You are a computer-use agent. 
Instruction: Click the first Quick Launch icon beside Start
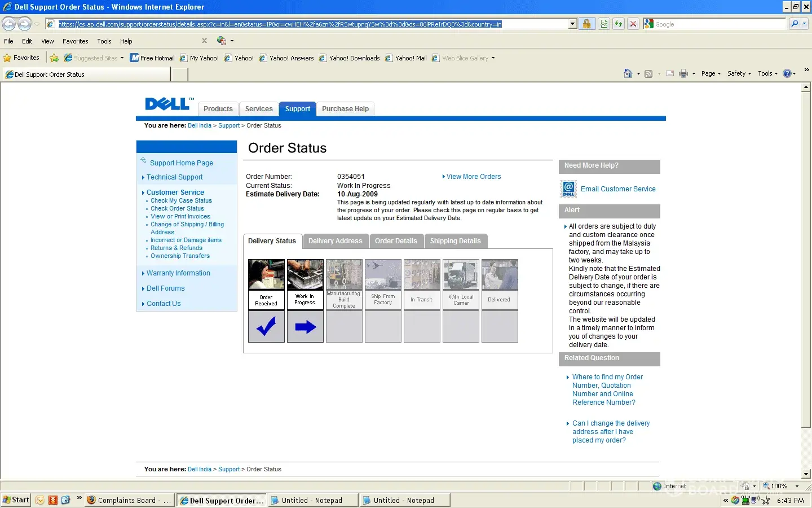(40, 500)
